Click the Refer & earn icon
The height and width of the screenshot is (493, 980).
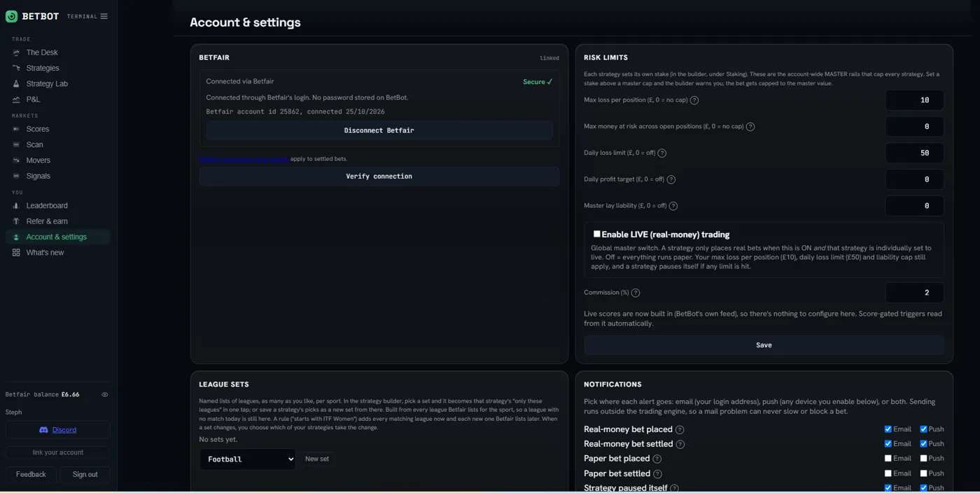(x=16, y=221)
